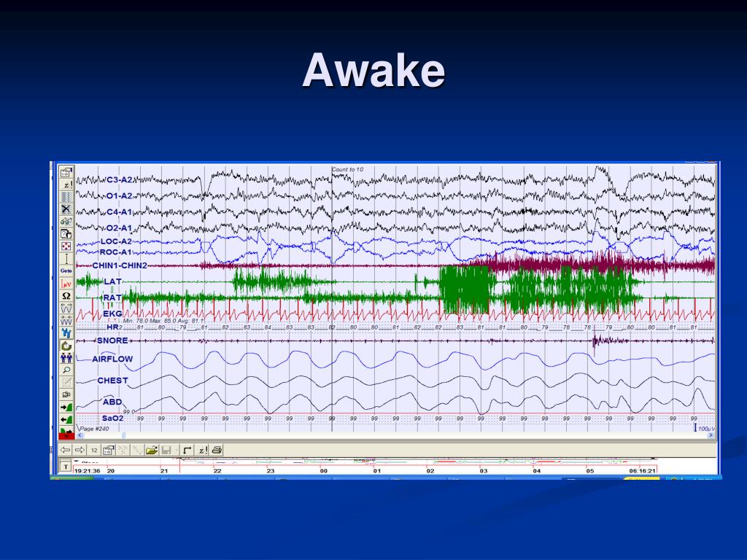Screen dimensions: 747x560
Task: Click the magnifying glass zoom icon
Action: point(66,370)
